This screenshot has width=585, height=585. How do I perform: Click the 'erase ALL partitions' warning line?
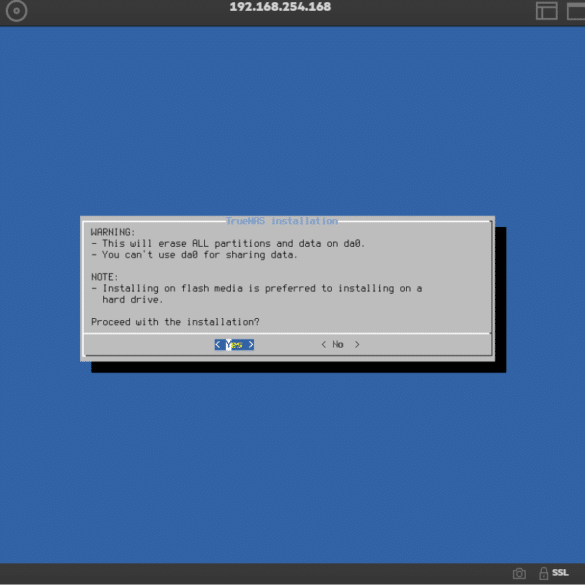[x=228, y=244]
